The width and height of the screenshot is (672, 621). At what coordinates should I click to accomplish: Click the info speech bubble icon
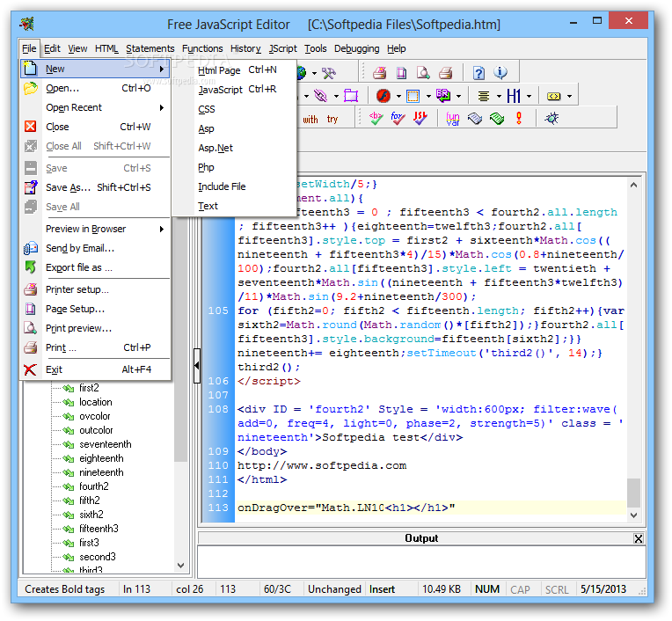click(500, 72)
